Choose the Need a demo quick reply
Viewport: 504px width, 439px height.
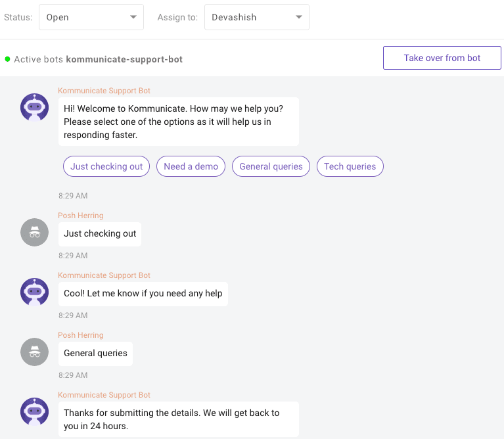[x=191, y=166]
